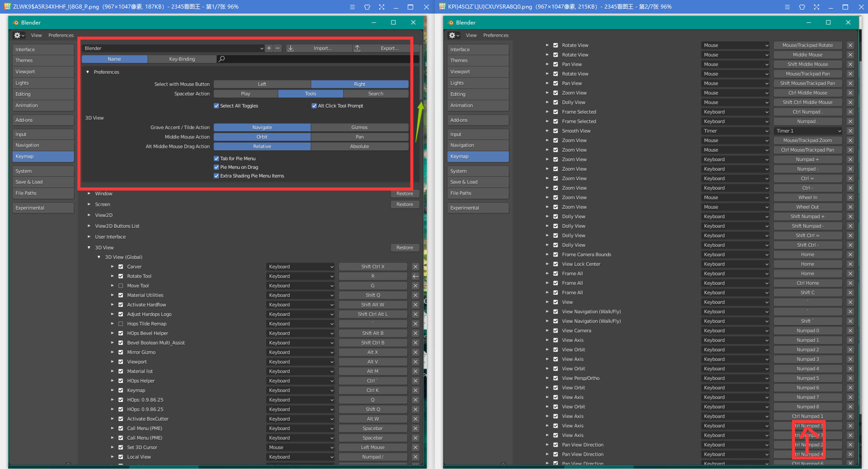The image size is (868, 469).
Task: Click the Import download arrow icon
Action: click(291, 48)
